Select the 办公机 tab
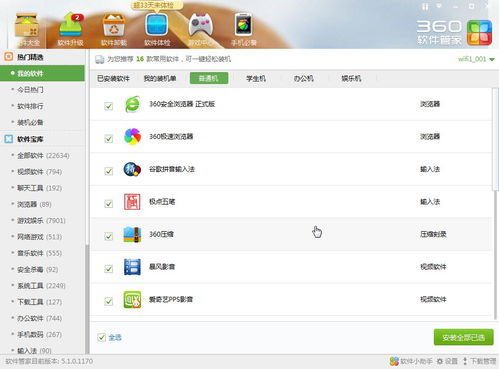The height and width of the screenshot is (369, 499). (x=303, y=79)
